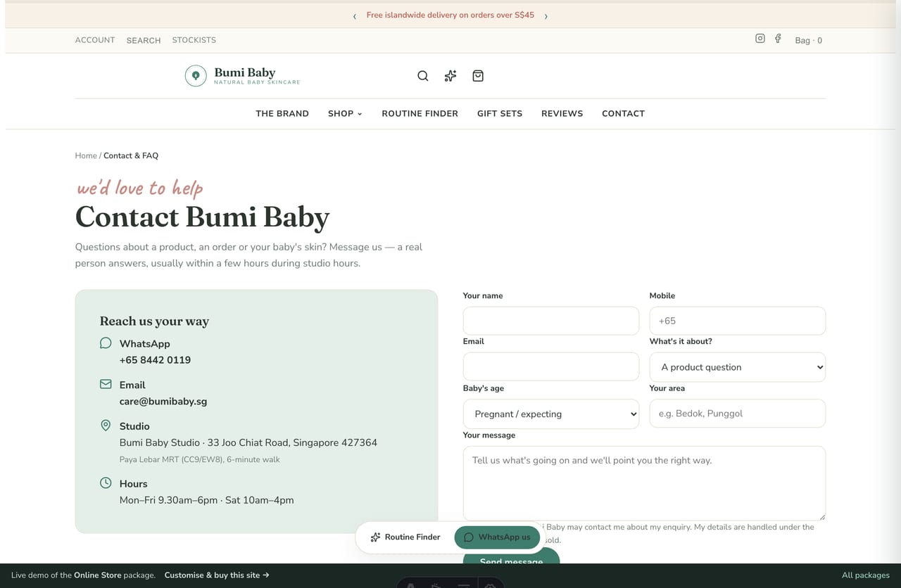The image size is (901, 588).
Task: Open GIFT SETS nav item
Action: point(500,113)
